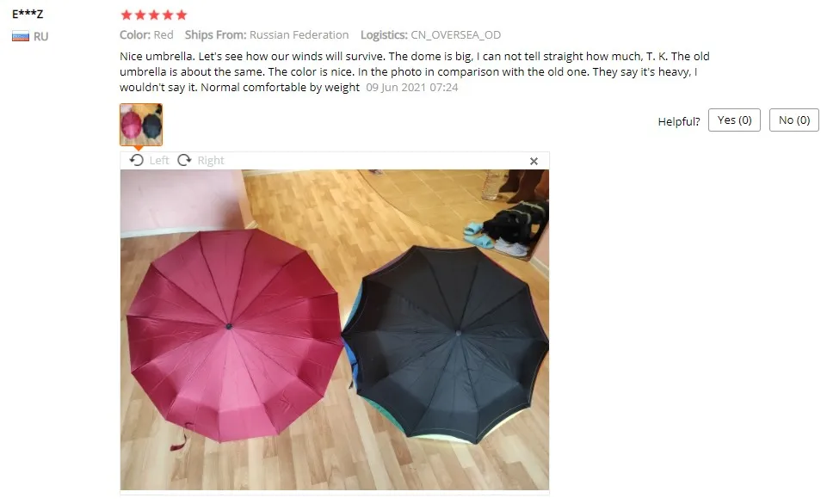This screenshot has height=504, width=827.
Task: Click the review date 09 Jun 2021
Action: coord(412,88)
